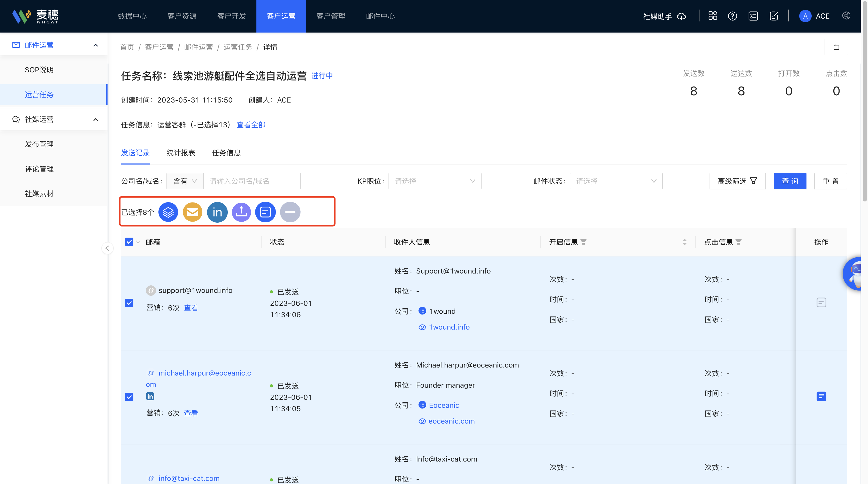Toggle the select-all checkbox in table header

(129, 242)
